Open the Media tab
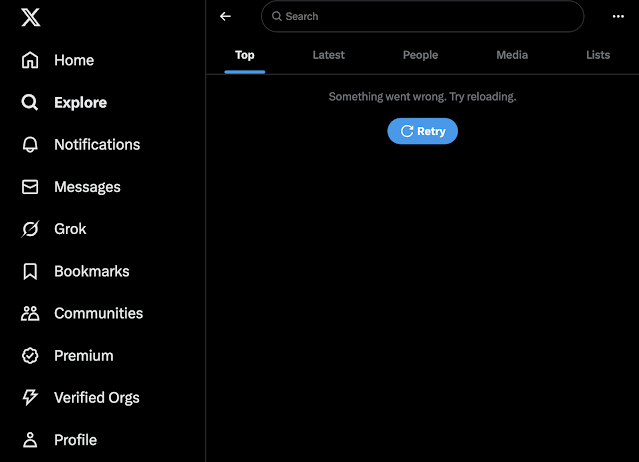This screenshot has height=462, width=639. coord(512,55)
